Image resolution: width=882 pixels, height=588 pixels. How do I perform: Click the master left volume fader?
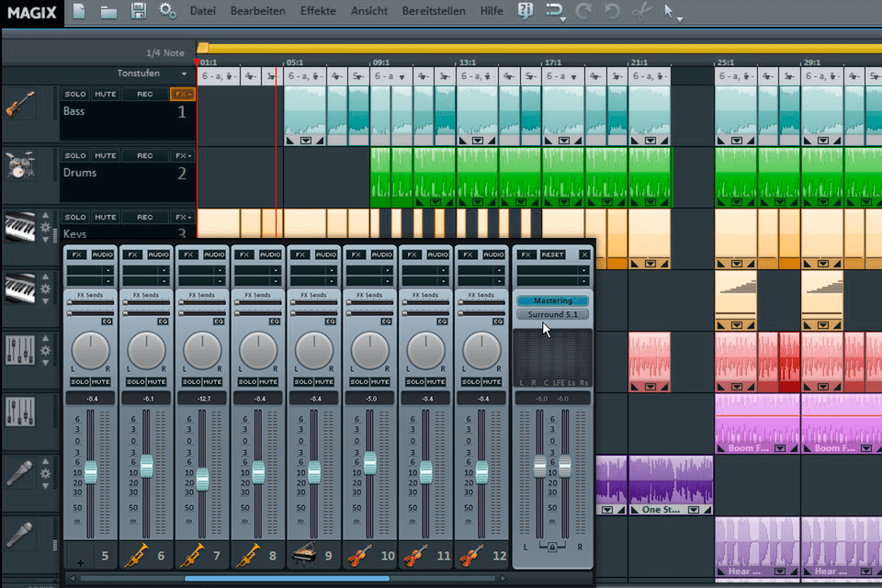539,466
